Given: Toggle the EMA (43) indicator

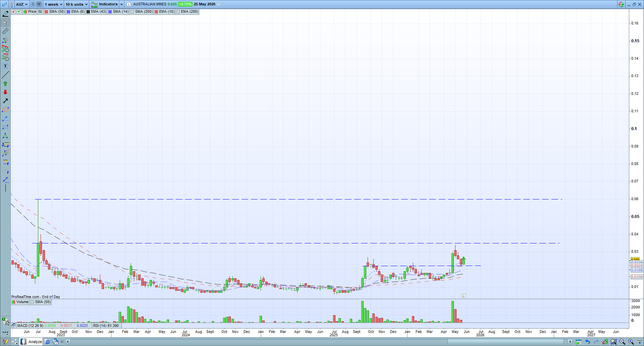Looking at the screenshot, I should coord(96,11).
